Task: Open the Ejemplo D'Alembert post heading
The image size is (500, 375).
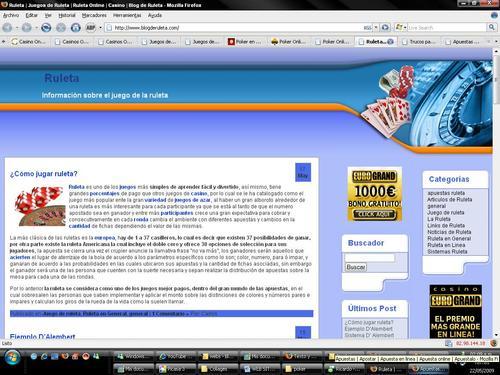Action: point(42,336)
